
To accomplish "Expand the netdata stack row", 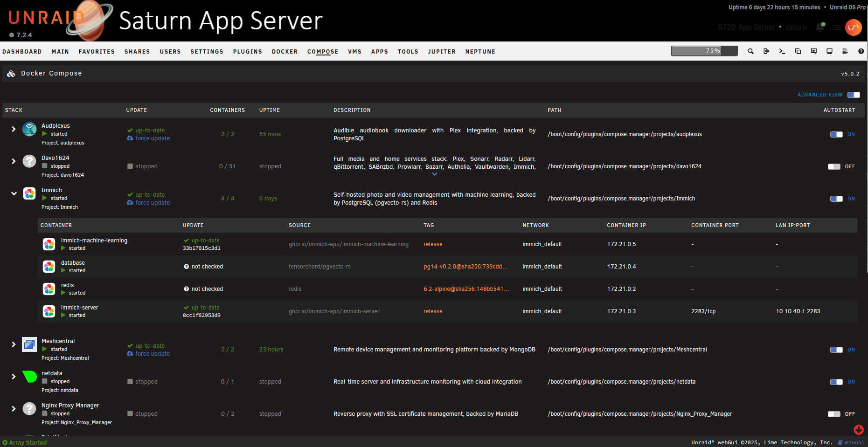I will (14, 377).
